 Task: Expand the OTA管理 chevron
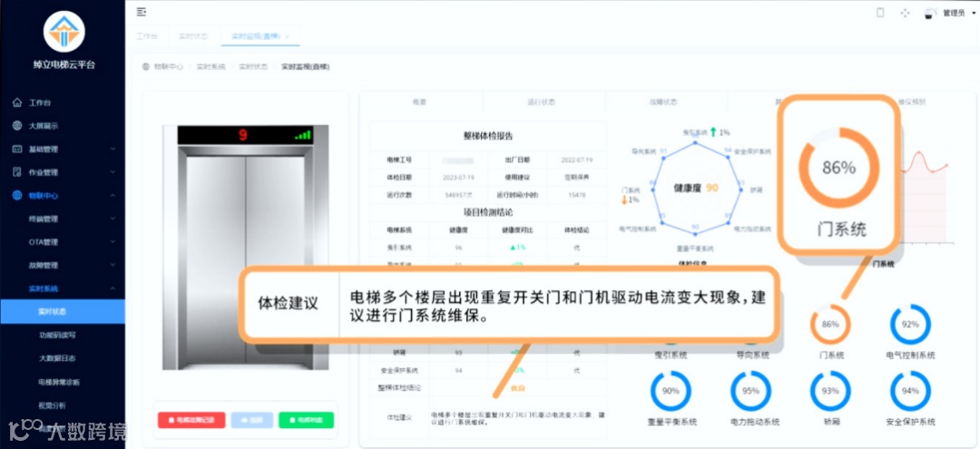(113, 241)
